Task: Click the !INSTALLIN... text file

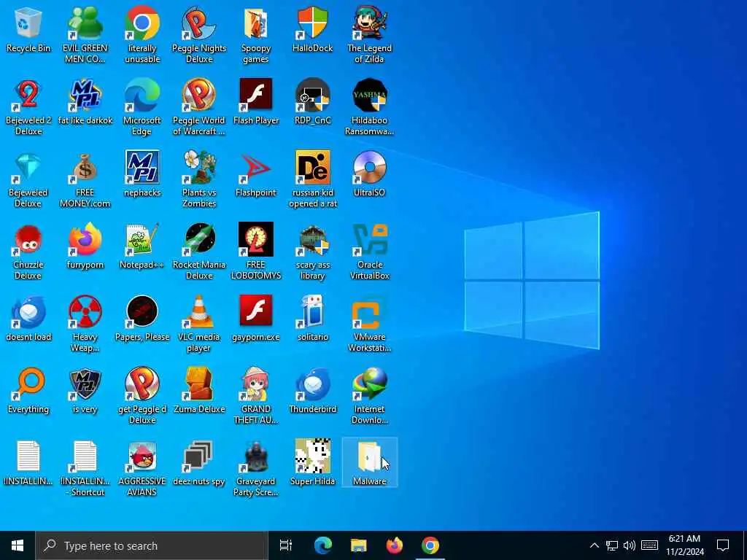Action: (28, 464)
